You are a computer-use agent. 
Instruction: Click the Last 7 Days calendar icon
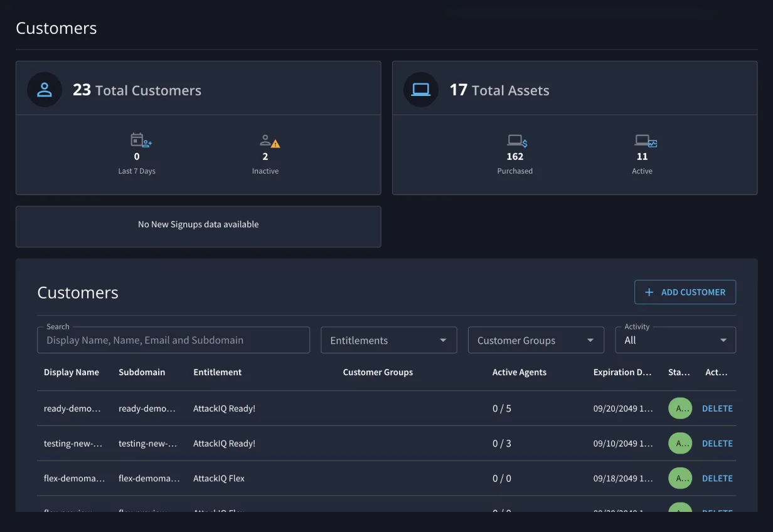141,140
